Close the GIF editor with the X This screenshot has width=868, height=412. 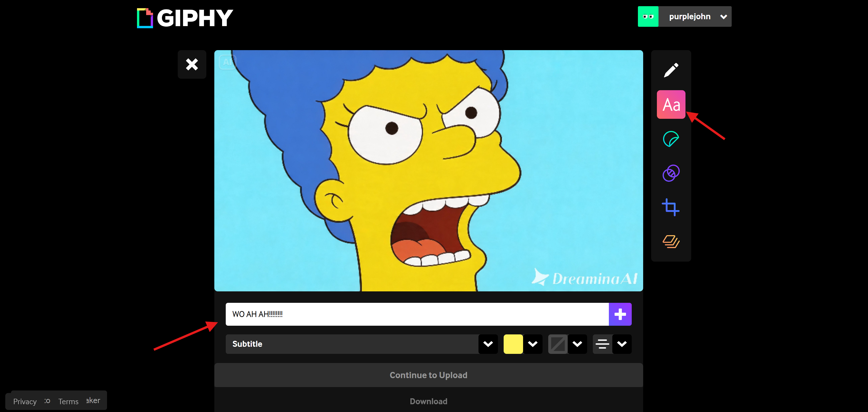tap(192, 64)
